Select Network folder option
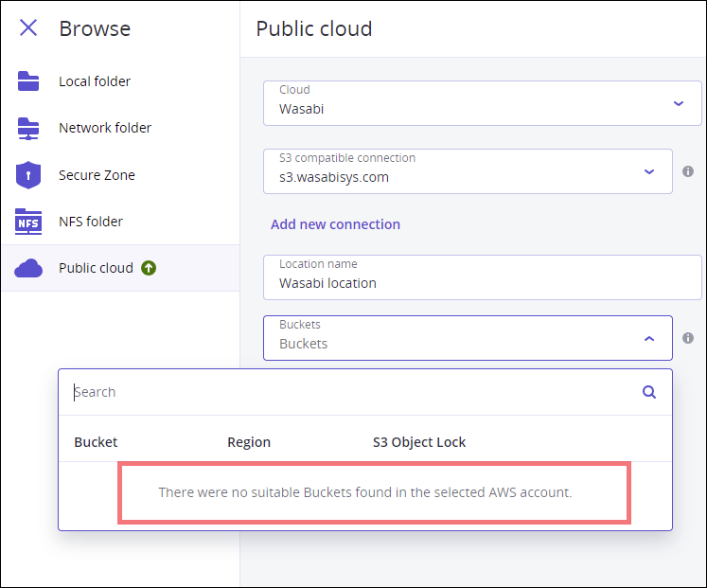The image size is (707, 588). pos(120,128)
